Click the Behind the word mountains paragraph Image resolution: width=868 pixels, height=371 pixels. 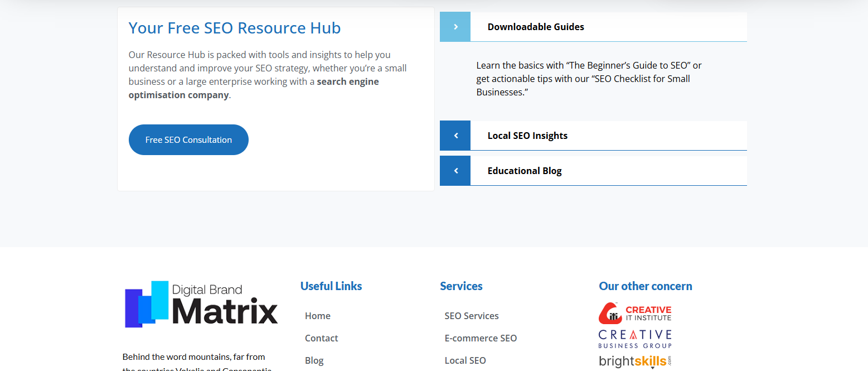click(x=197, y=363)
